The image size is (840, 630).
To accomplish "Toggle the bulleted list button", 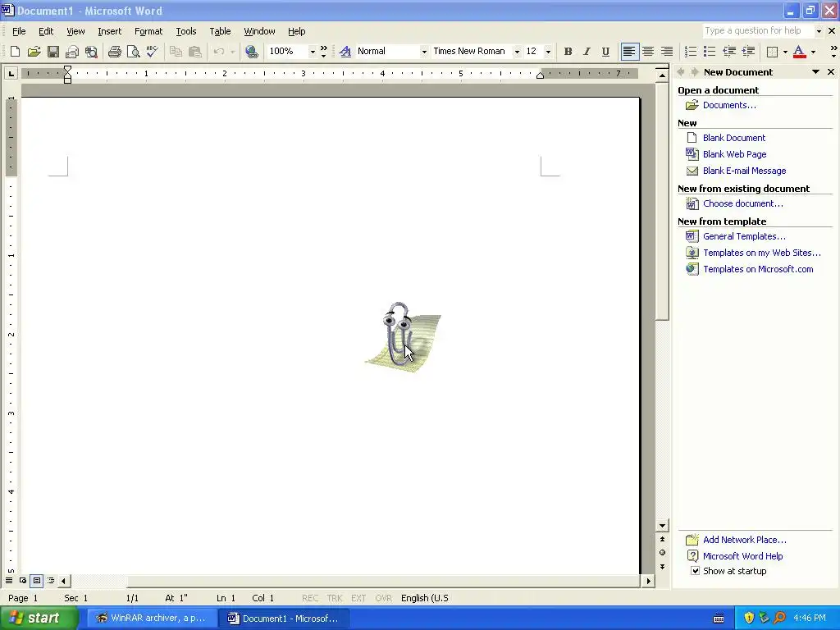I will 710,52.
